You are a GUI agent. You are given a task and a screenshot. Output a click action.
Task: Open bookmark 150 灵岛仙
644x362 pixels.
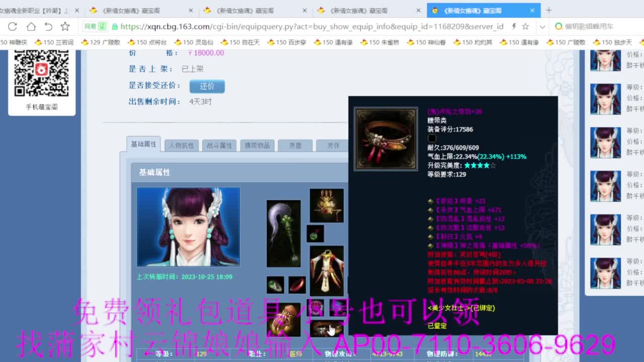[x=194, y=42]
